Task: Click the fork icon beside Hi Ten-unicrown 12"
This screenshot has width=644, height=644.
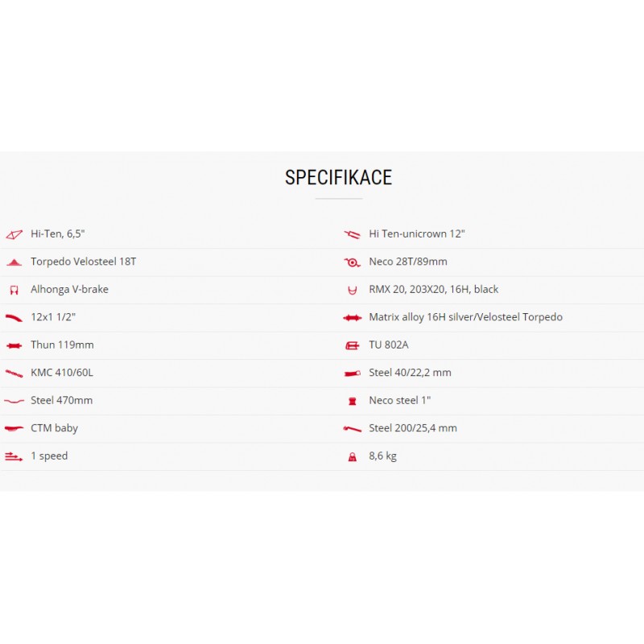Action: tap(352, 234)
